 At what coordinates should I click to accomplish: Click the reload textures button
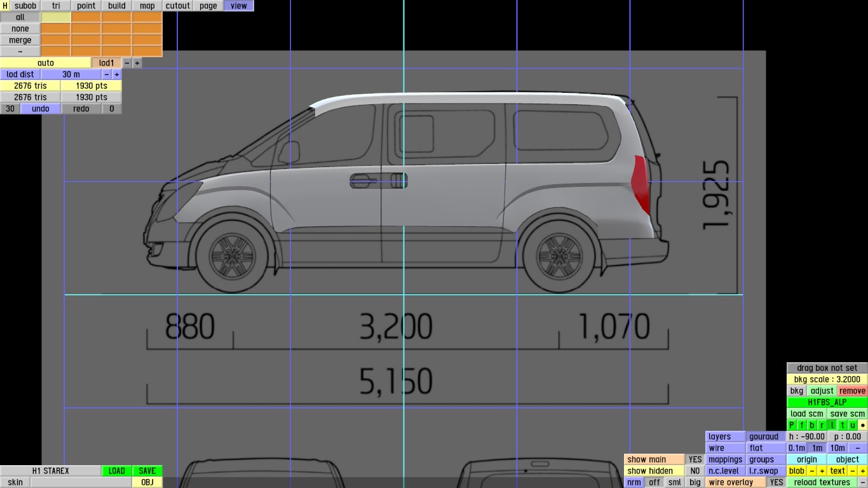tap(822, 482)
